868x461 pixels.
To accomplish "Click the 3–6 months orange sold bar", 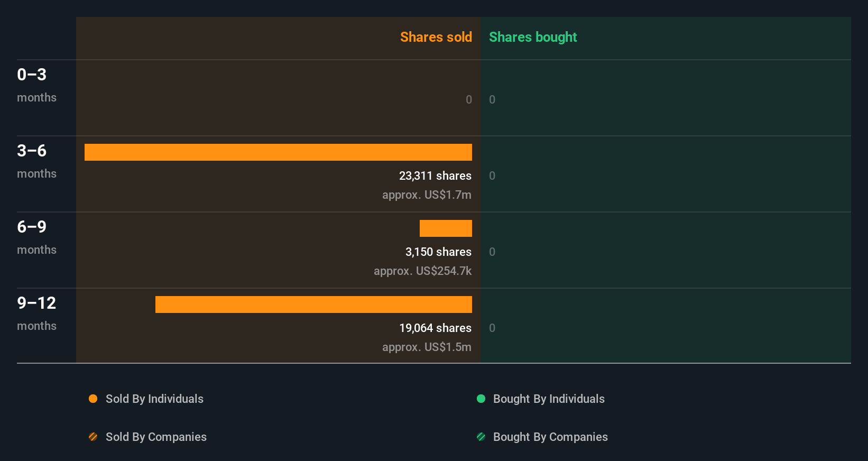I will point(278,152).
